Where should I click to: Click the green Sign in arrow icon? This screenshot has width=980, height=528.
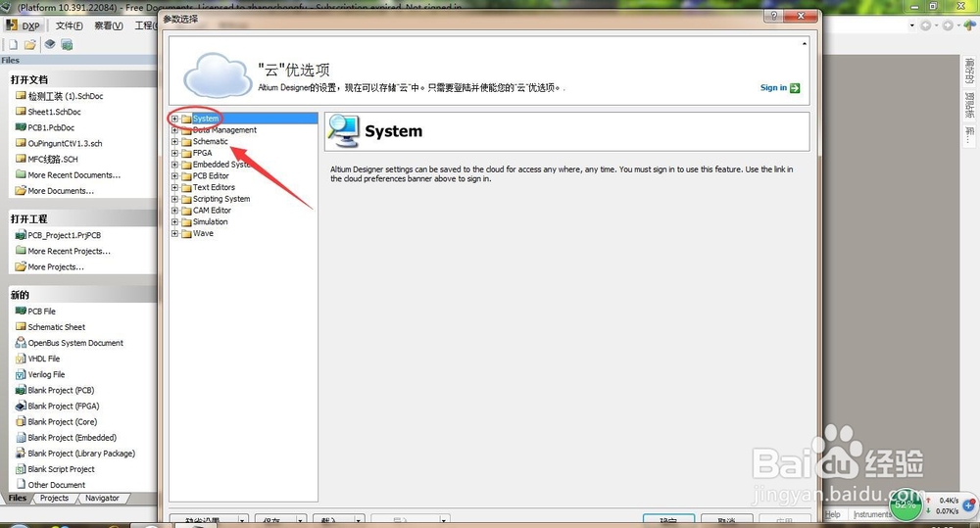pos(795,88)
